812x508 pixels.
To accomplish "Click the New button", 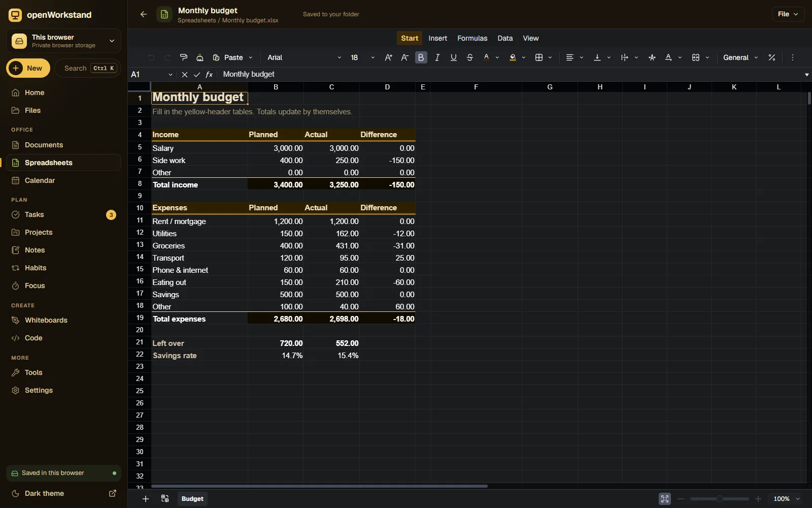I will [x=28, y=68].
